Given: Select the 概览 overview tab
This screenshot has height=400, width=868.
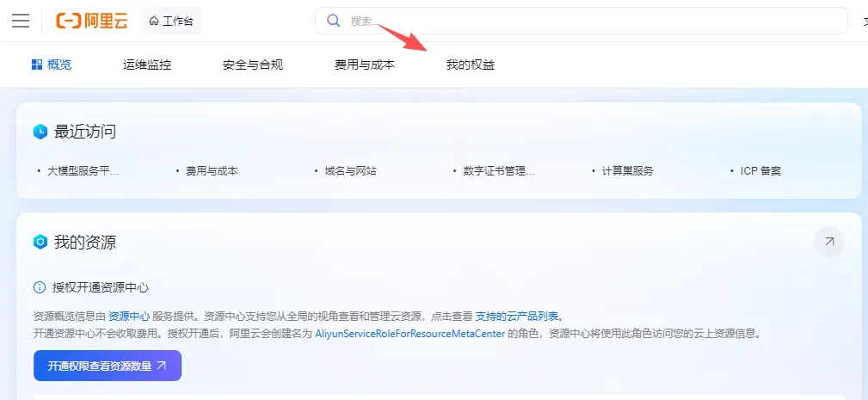Looking at the screenshot, I should 52,65.
